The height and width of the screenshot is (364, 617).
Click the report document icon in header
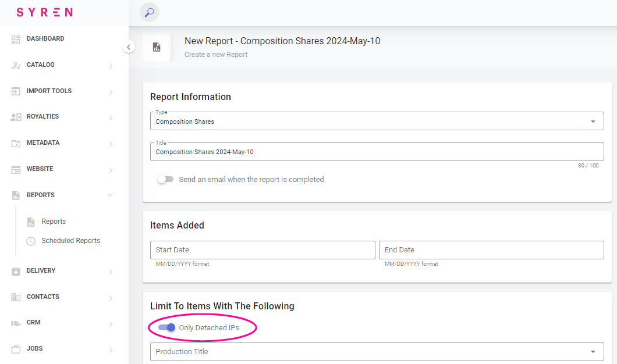(x=157, y=47)
